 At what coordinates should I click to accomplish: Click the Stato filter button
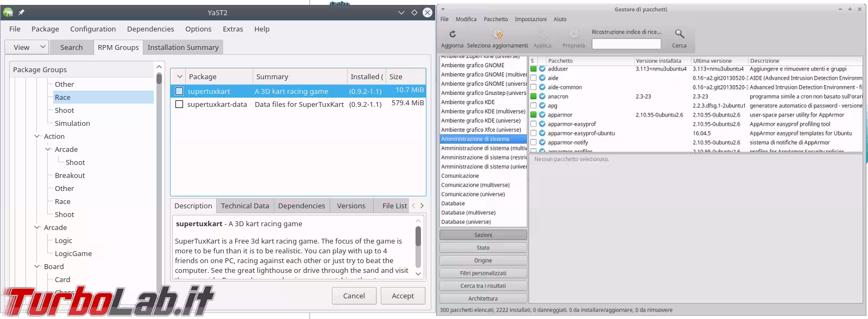(483, 248)
